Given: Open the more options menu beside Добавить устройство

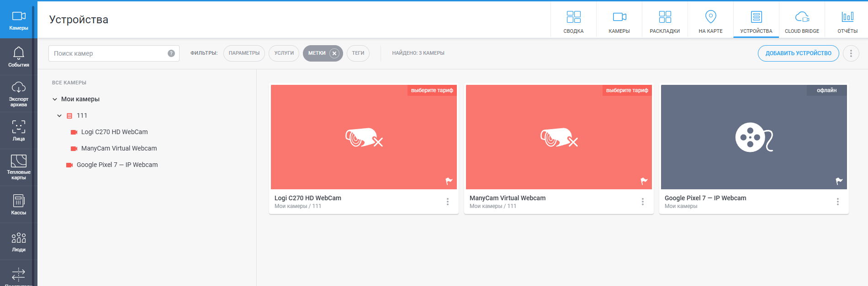Looking at the screenshot, I should (x=851, y=53).
